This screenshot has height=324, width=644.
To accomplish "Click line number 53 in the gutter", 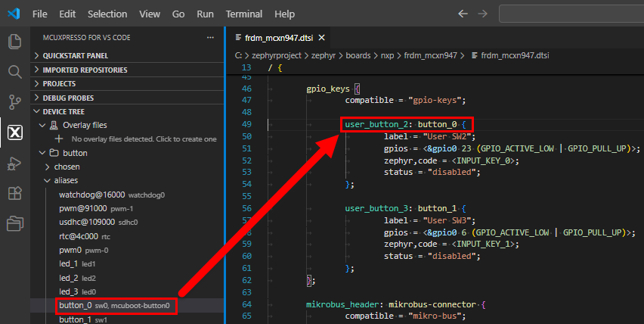I will (x=247, y=173).
